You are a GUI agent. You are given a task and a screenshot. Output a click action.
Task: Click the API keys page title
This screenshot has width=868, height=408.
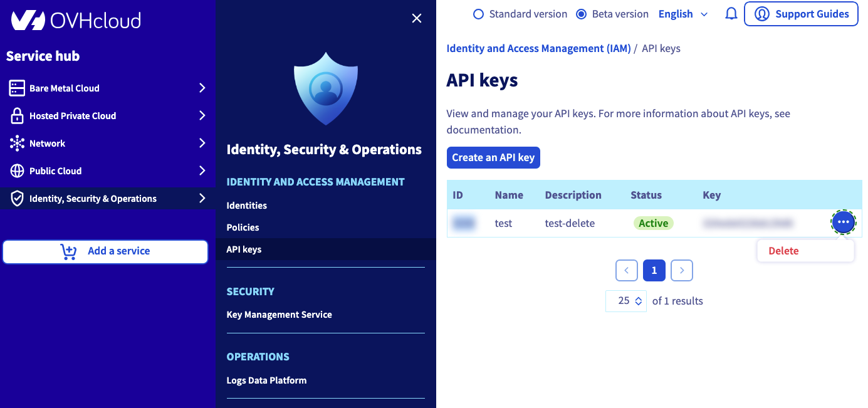[x=483, y=80]
